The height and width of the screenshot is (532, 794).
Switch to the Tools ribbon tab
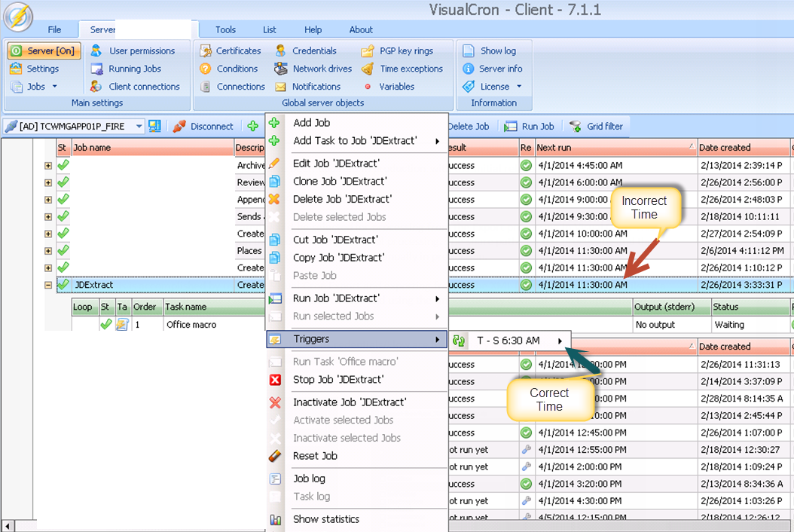[x=225, y=29]
